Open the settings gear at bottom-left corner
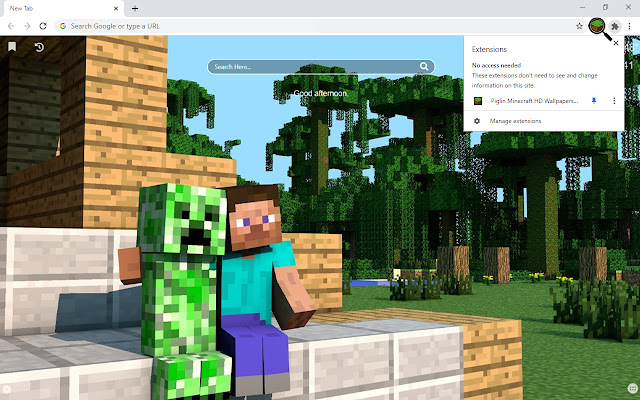 point(6,389)
